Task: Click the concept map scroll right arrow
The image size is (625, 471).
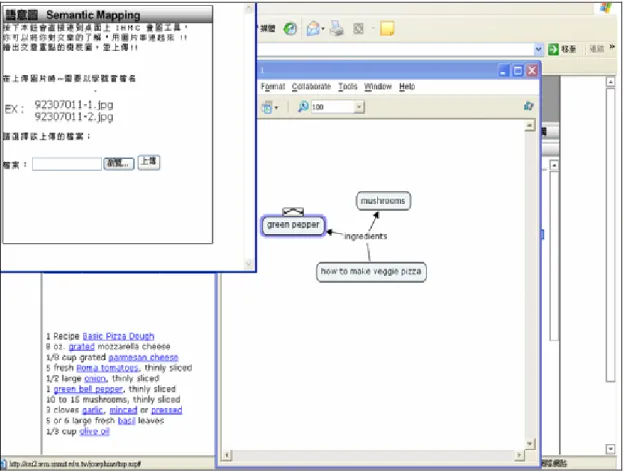Action: [x=519, y=455]
